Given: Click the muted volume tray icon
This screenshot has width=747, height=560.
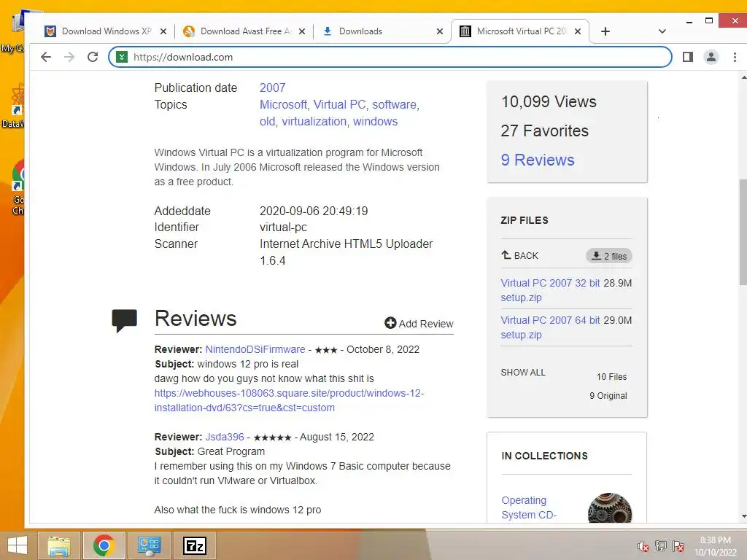Looking at the screenshot, I should [643, 546].
